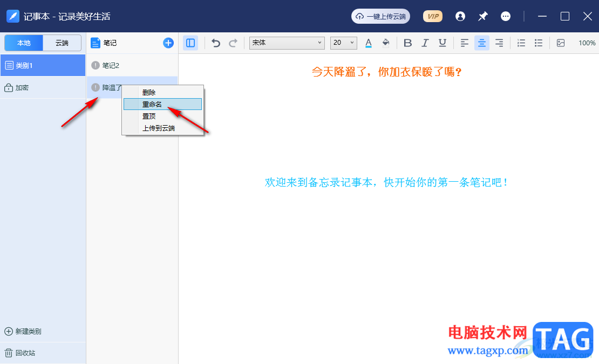The width and height of the screenshot is (599, 364).
Task: Choose 置顶 from the context menu
Action: 163,116
